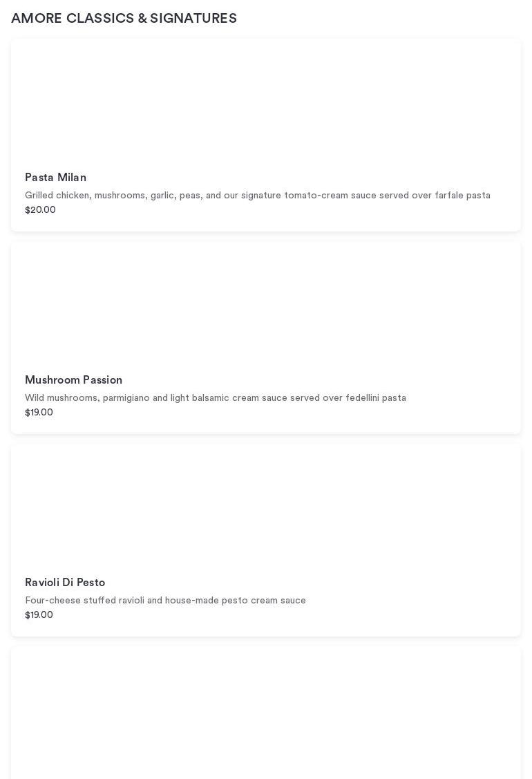Select the Pasta Milan title
Screen dimensions: 532x779
coord(55,178)
